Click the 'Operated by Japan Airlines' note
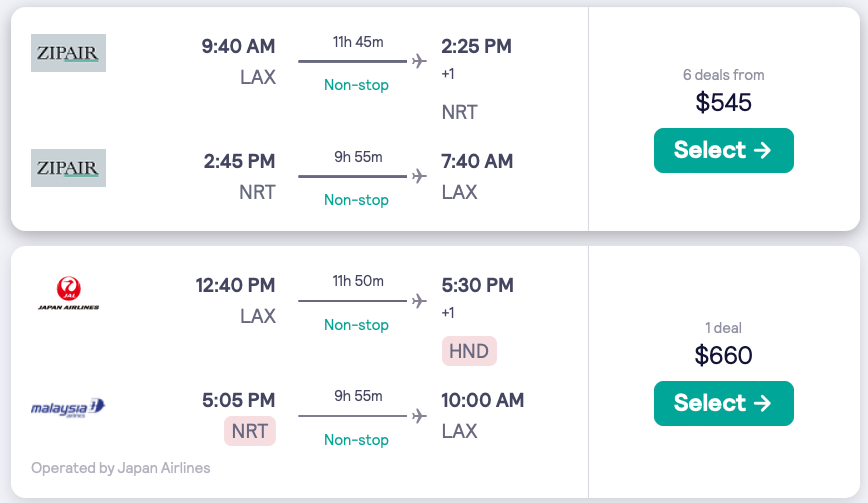868x503 pixels. point(121,467)
